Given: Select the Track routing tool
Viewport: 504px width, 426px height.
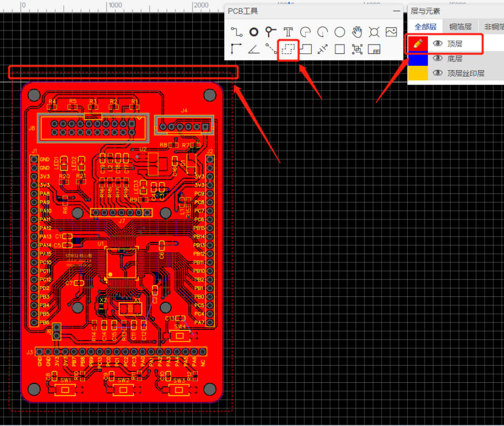Looking at the screenshot, I should (236, 32).
